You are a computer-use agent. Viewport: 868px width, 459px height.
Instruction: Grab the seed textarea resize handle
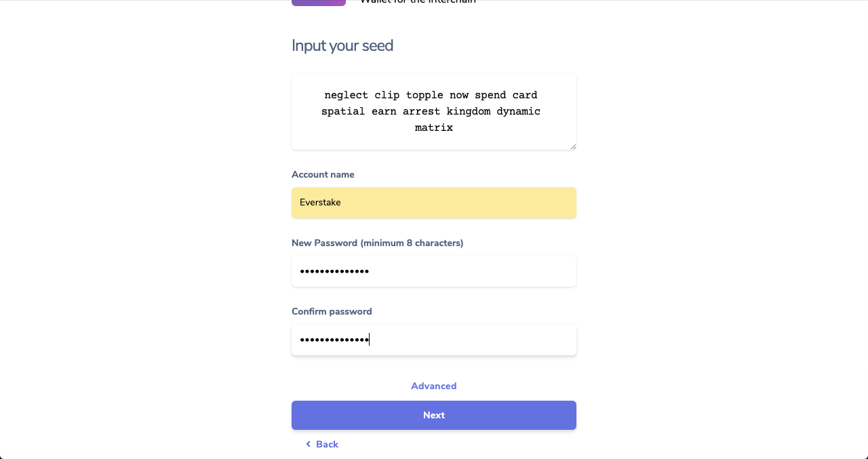(x=572, y=146)
